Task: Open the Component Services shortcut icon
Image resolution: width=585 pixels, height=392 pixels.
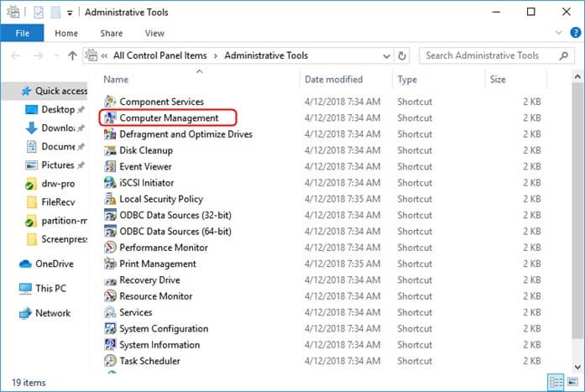Action: click(x=110, y=102)
